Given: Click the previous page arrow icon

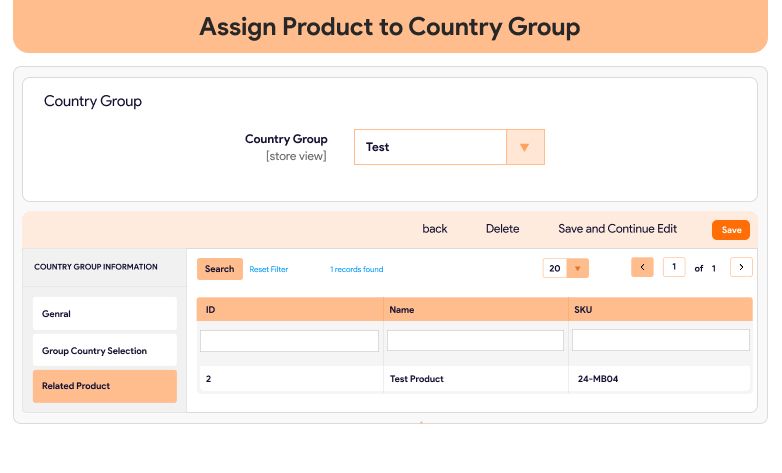Looking at the screenshot, I should 642,267.
